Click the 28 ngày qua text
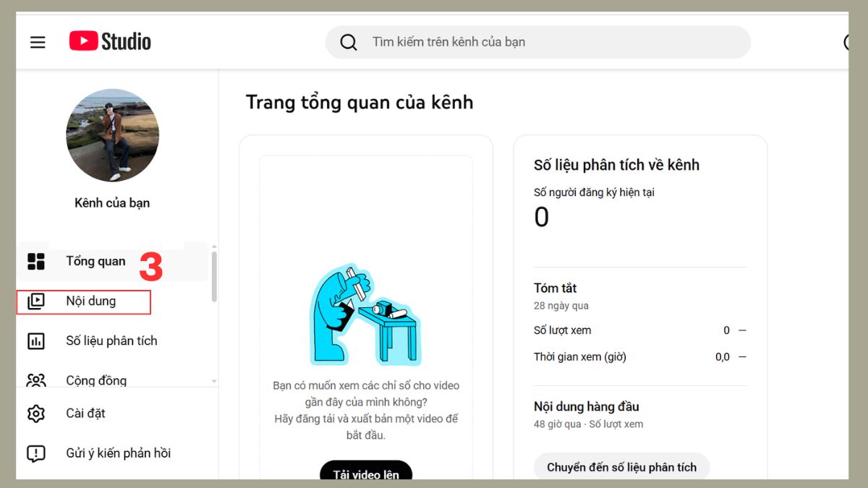 coord(561,306)
